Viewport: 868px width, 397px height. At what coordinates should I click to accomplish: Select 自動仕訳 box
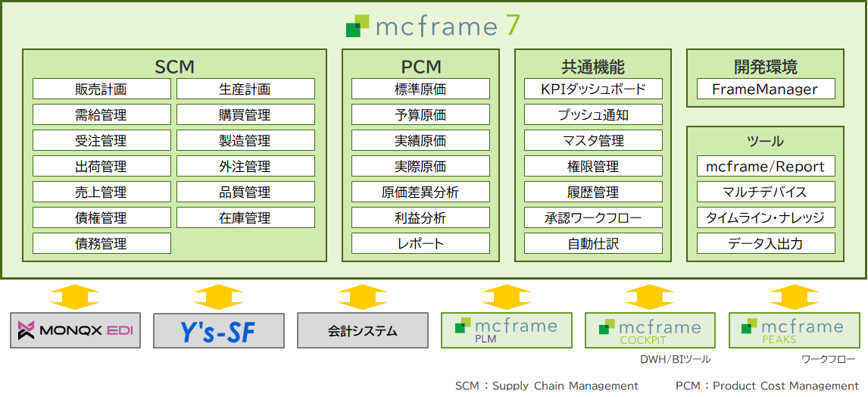tap(593, 243)
